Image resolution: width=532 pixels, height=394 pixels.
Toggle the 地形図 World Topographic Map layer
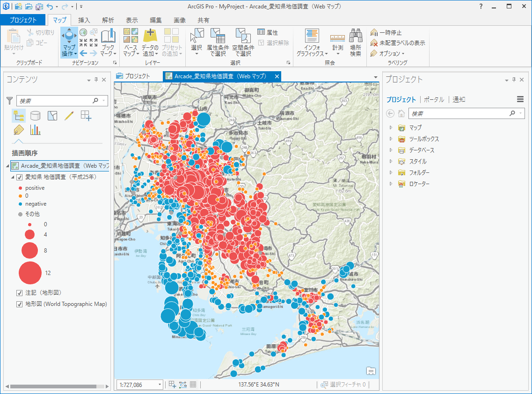[x=20, y=304]
